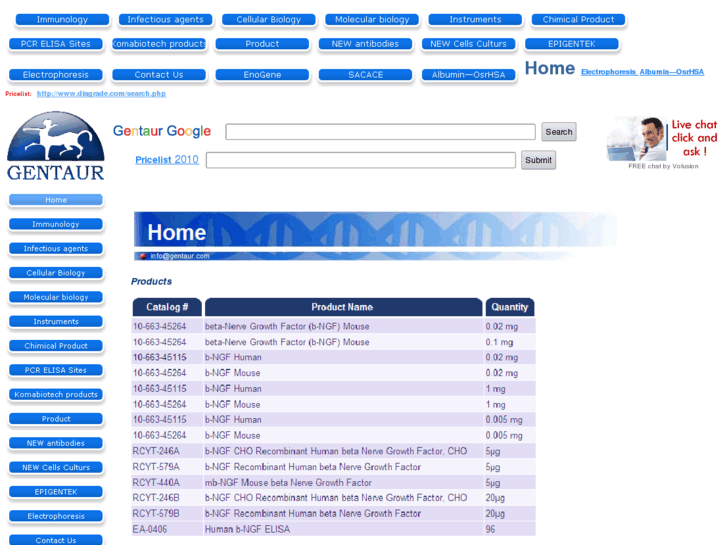Viewport: 727px width, 545px height.
Task: Select catalog number RCYT-440A
Action: point(156,482)
